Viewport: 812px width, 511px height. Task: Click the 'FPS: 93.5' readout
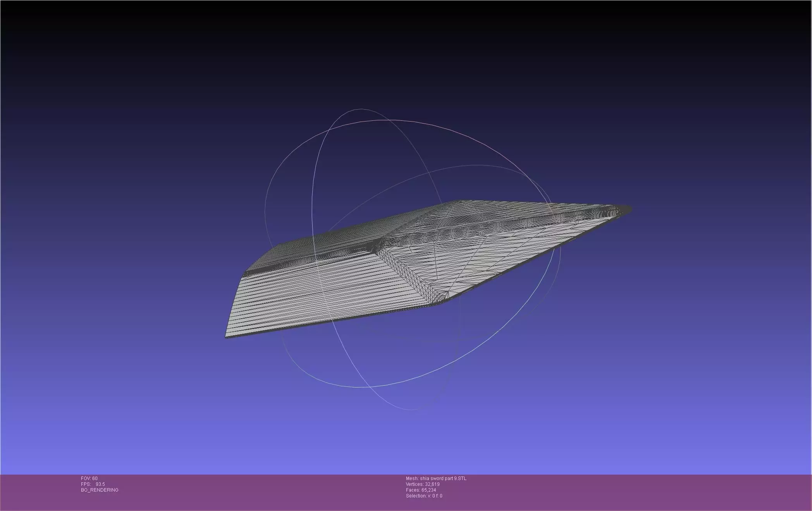tap(93, 484)
